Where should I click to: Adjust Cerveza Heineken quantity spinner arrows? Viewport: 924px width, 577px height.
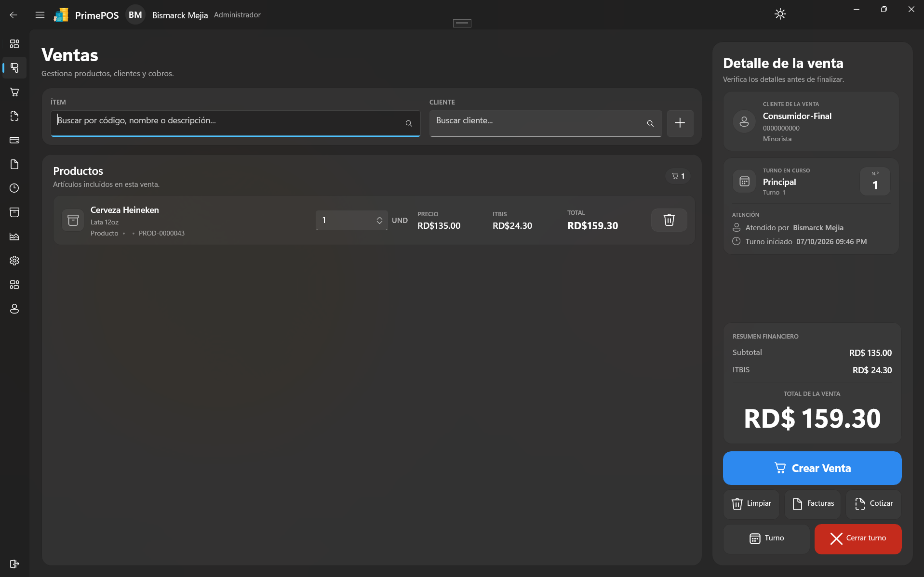(380, 220)
